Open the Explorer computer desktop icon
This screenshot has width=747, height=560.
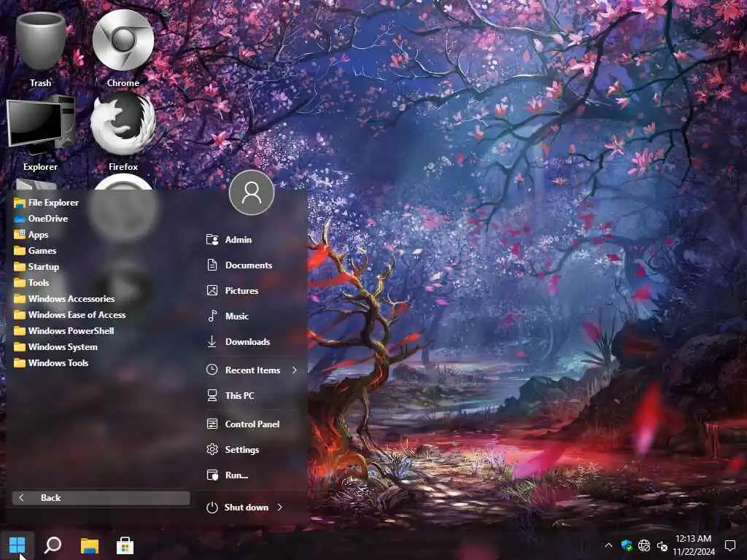point(41,133)
